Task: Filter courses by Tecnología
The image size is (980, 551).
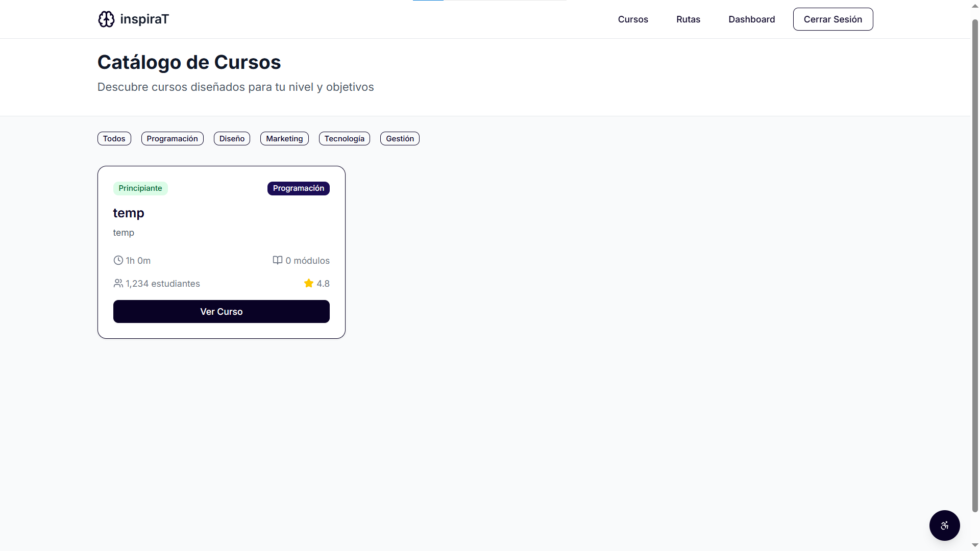Action: point(344,139)
